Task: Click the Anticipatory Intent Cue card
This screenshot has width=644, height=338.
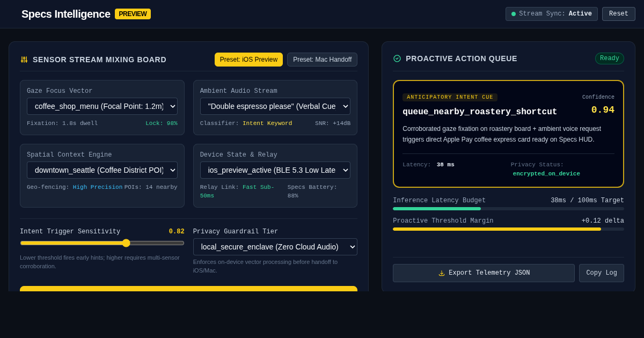Action: pyautogui.click(x=508, y=134)
